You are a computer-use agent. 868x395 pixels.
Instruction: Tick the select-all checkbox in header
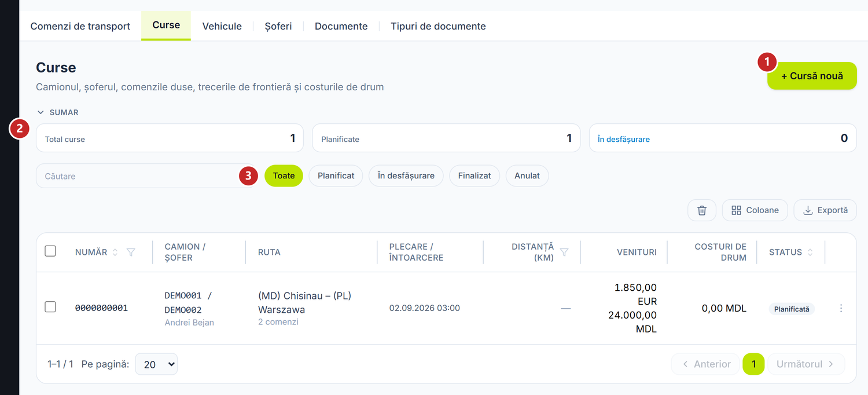50,251
